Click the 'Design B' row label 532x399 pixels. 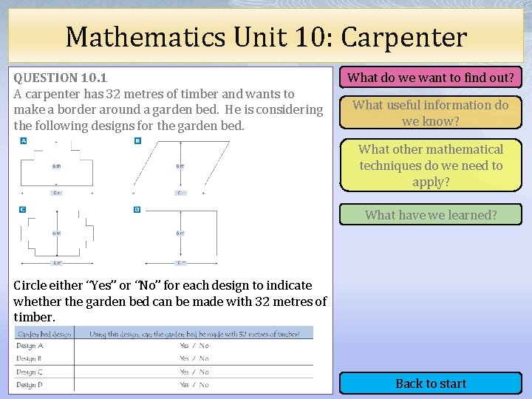pos(29,358)
